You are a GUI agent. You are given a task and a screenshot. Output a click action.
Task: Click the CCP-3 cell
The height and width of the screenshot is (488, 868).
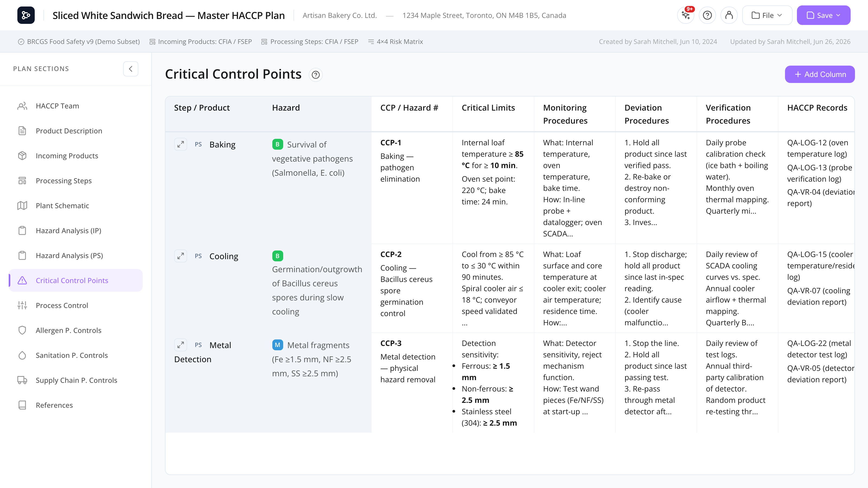pyautogui.click(x=412, y=383)
